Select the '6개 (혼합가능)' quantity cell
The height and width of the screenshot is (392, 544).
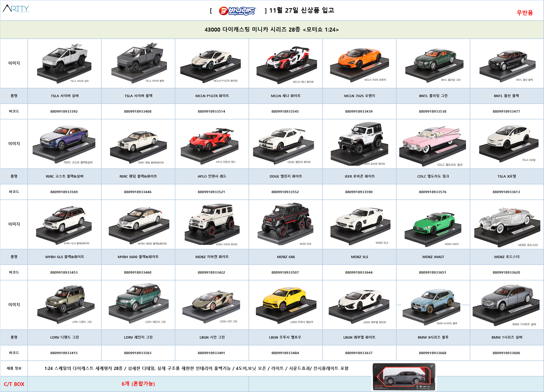tap(138, 384)
